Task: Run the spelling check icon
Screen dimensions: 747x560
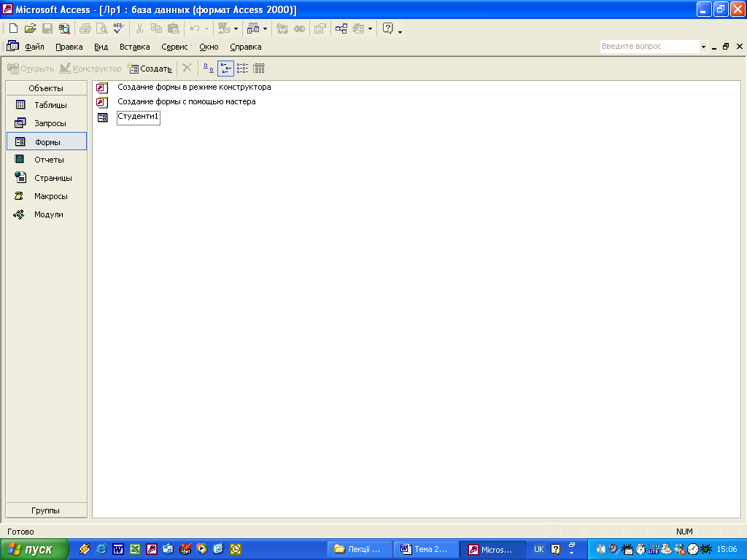Action: 119,28
